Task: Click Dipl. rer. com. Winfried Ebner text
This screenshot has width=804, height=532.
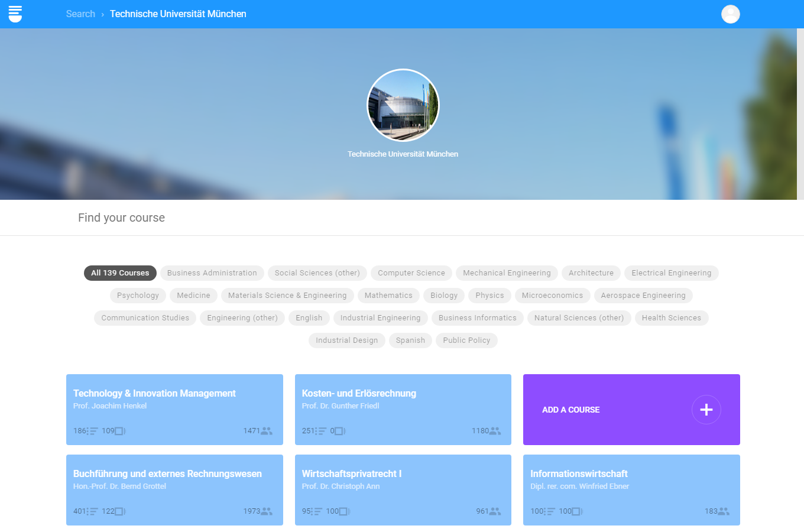Action: click(580, 486)
